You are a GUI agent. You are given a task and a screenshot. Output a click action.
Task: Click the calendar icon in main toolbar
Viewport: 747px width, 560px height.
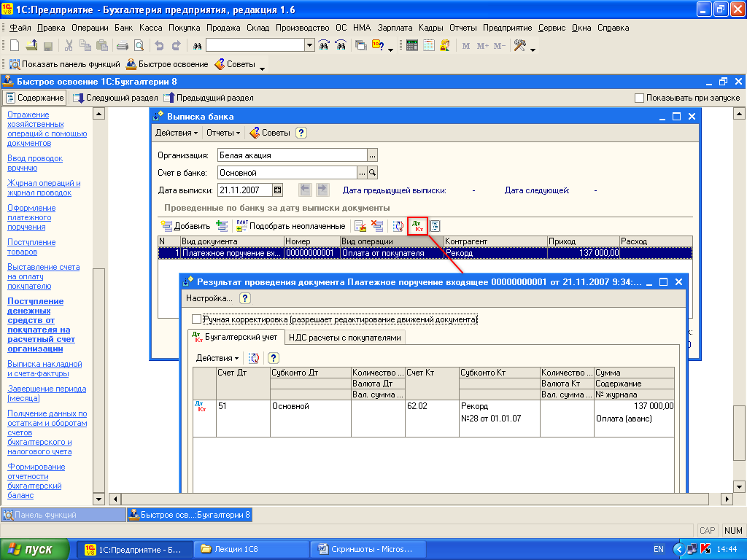pyautogui.click(x=429, y=46)
